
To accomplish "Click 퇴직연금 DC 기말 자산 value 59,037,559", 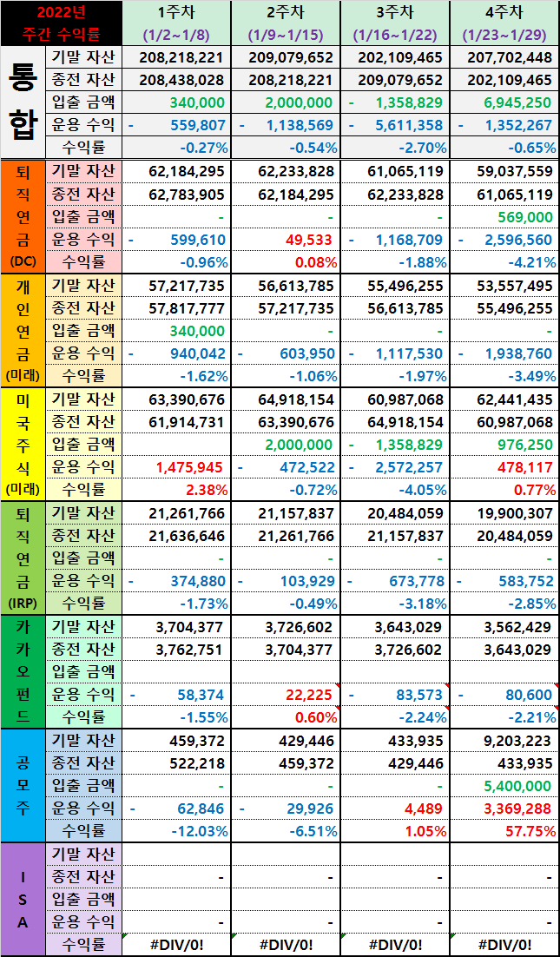I will [x=504, y=171].
